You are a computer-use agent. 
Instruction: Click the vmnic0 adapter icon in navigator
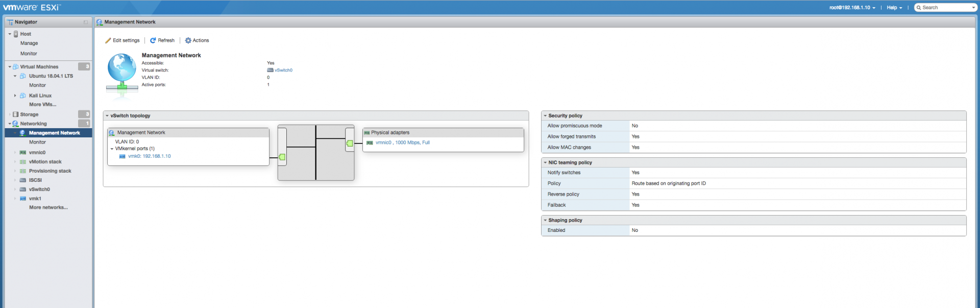[23, 153]
